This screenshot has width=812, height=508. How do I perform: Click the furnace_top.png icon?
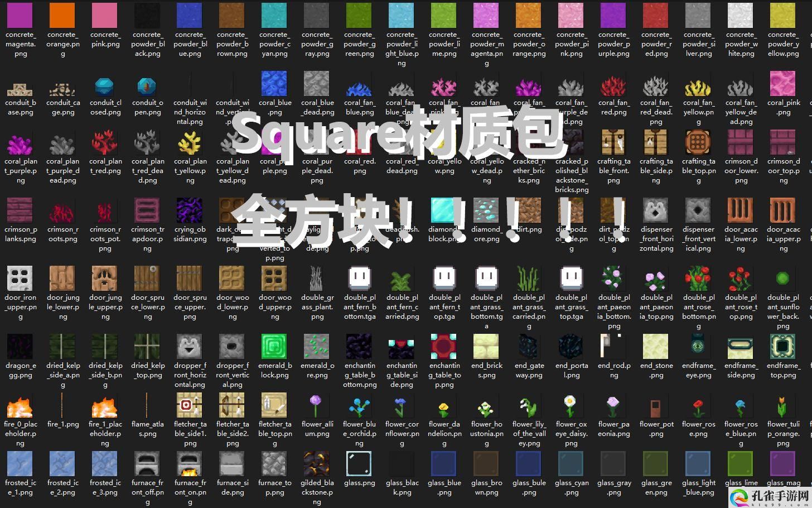(274, 464)
